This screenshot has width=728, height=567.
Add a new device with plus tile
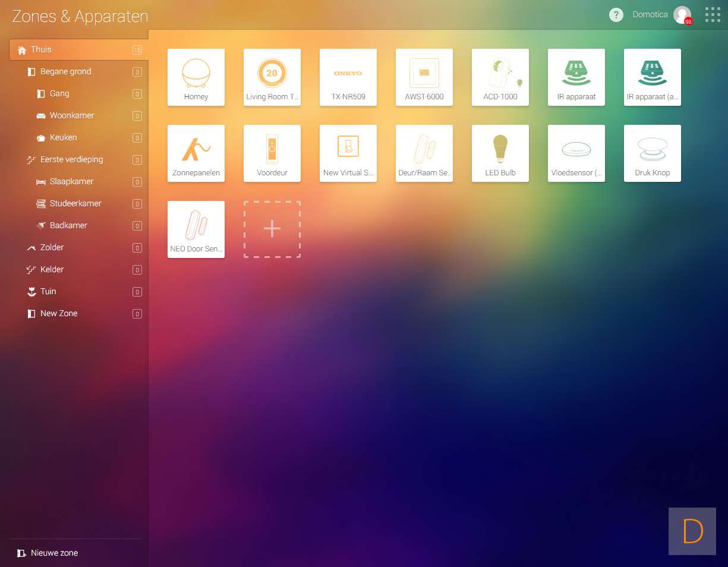pyautogui.click(x=272, y=229)
